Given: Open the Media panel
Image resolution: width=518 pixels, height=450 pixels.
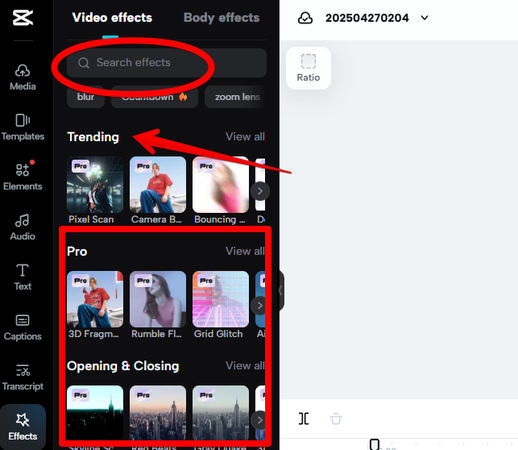Looking at the screenshot, I should pyautogui.click(x=22, y=77).
